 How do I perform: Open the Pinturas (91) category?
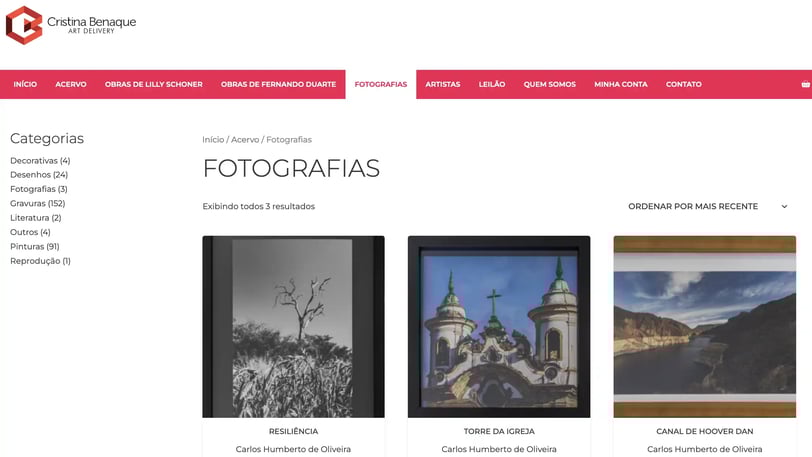[x=35, y=247]
